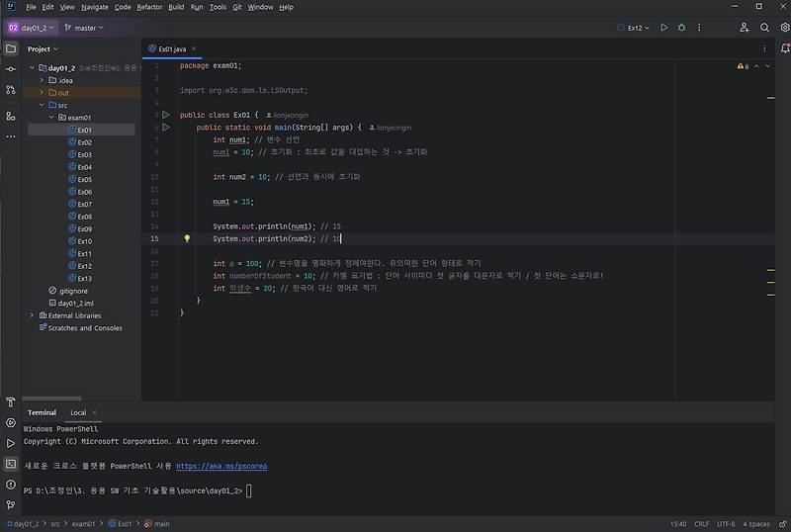Open the Problems tool window icon
791x532 pixels.
point(11,485)
